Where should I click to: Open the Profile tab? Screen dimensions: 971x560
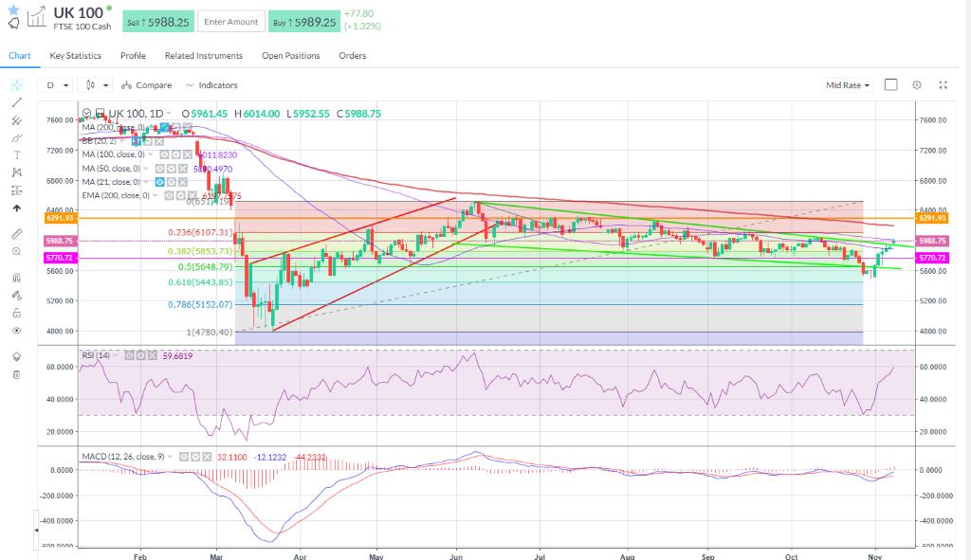click(133, 56)
